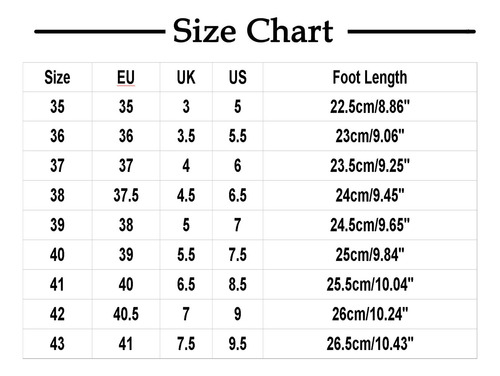Click the 25.5cm/10.04" foot length cell
Screen dimensions: 500x376
point(370,284)
